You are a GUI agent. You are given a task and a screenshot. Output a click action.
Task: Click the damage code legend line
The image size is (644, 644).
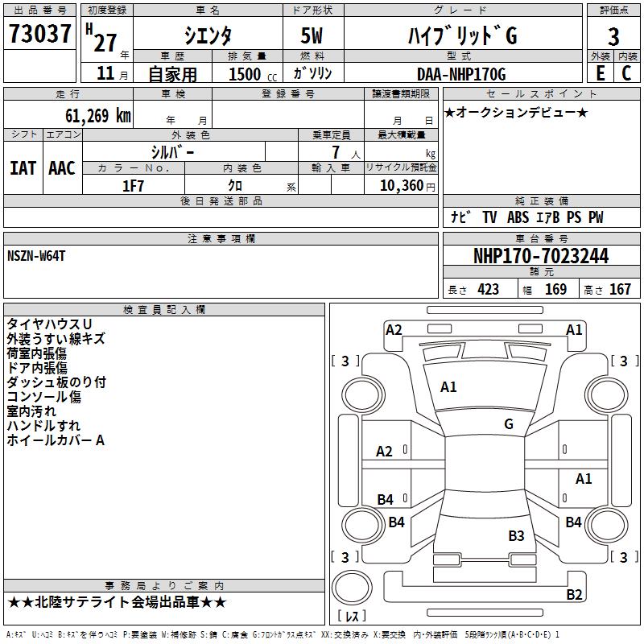(x=283, y=635)
